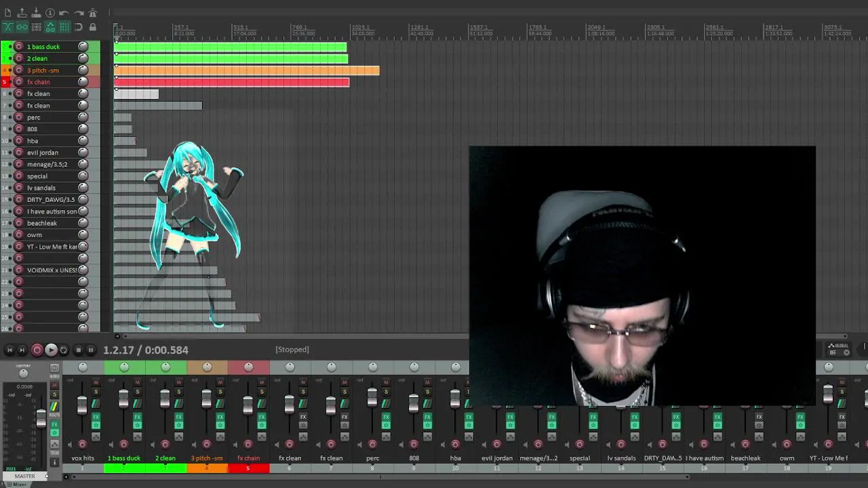Screen dimensions: 868x488
Task: Record-arm 'fx chain' channel in mixer
Action: click(x=248, y=445)
